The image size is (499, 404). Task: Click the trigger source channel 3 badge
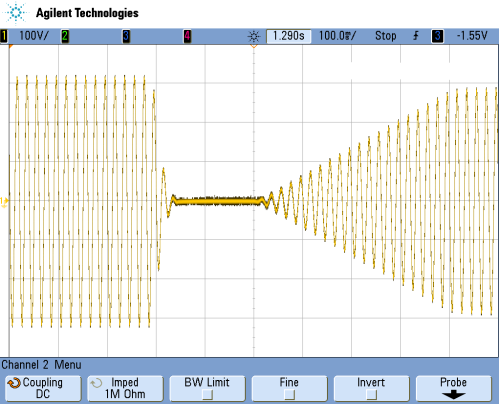(x=438, y=36)
